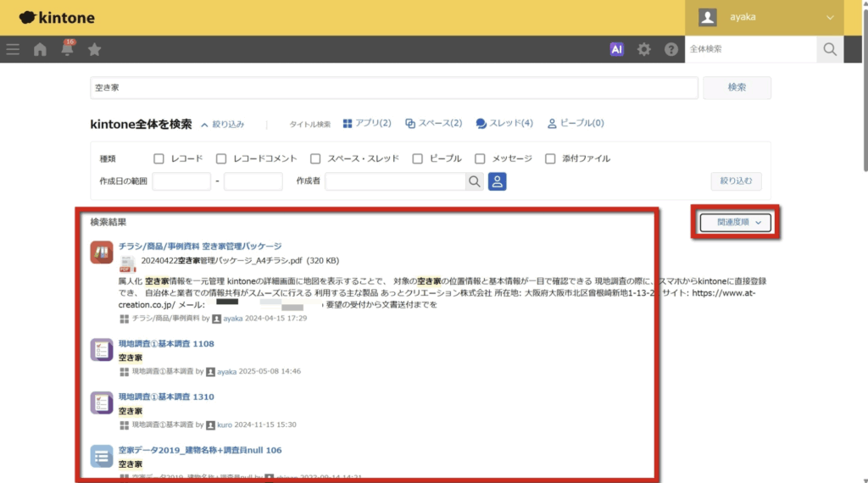The width and height of the screenshot is (868, 483).
Task: Click the header search magnifier icon
Action: pos(830,49)
